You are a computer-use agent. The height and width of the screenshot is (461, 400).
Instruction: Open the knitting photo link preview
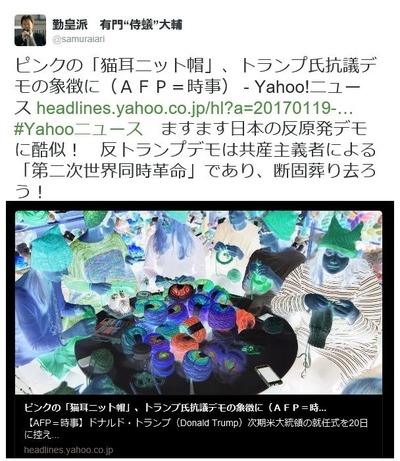(x=199, y=302)
